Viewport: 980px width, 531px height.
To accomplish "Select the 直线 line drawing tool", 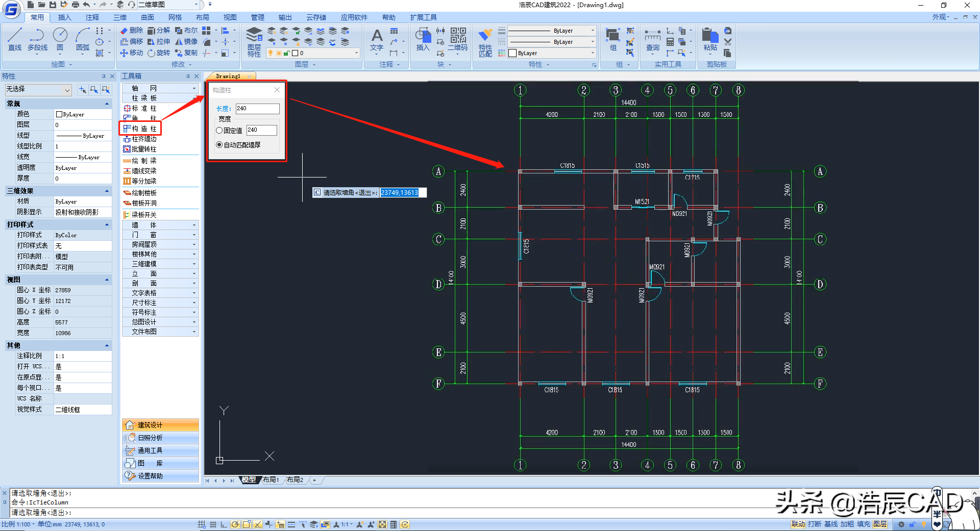I will [15, 39].
